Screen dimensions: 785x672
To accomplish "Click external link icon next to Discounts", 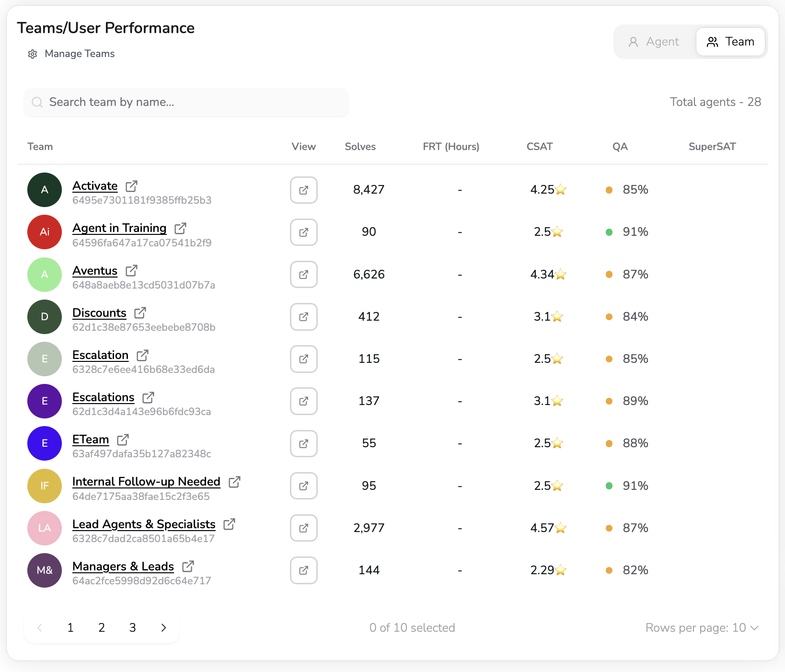I will [x=140, y=313].
